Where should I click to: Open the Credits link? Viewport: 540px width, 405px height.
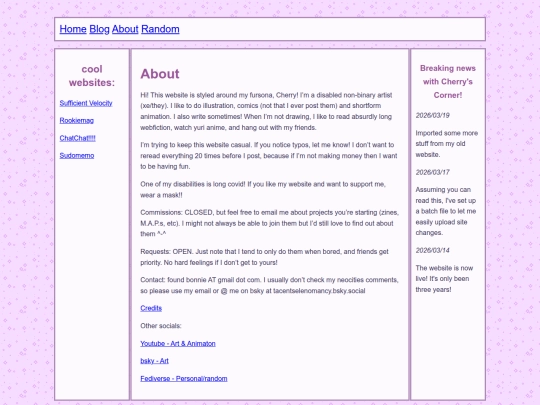coord(151,308)
